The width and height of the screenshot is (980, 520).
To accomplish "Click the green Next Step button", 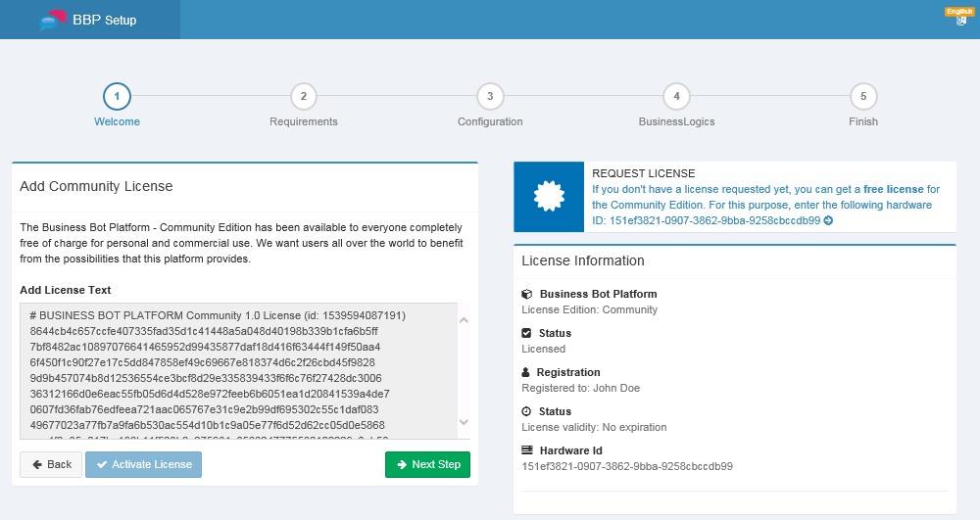I will click(427, 464).
